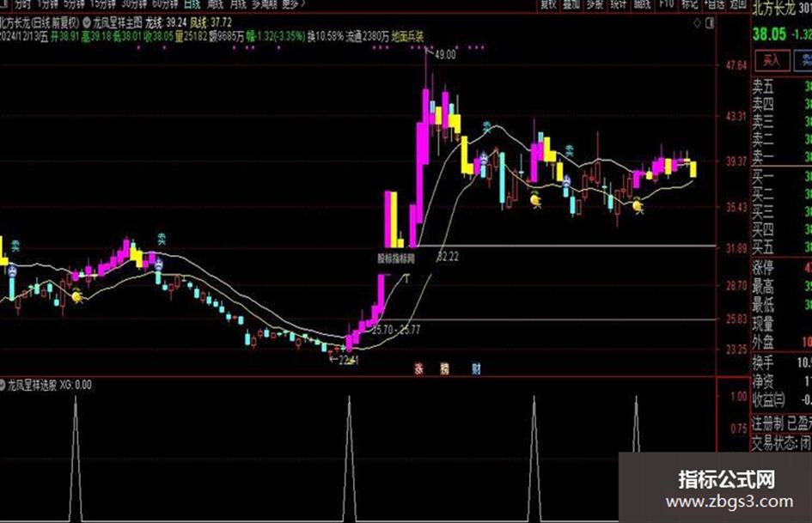Click the 卖五 order book row
This screenshot has width=812, height=523.
coord(782,87)
